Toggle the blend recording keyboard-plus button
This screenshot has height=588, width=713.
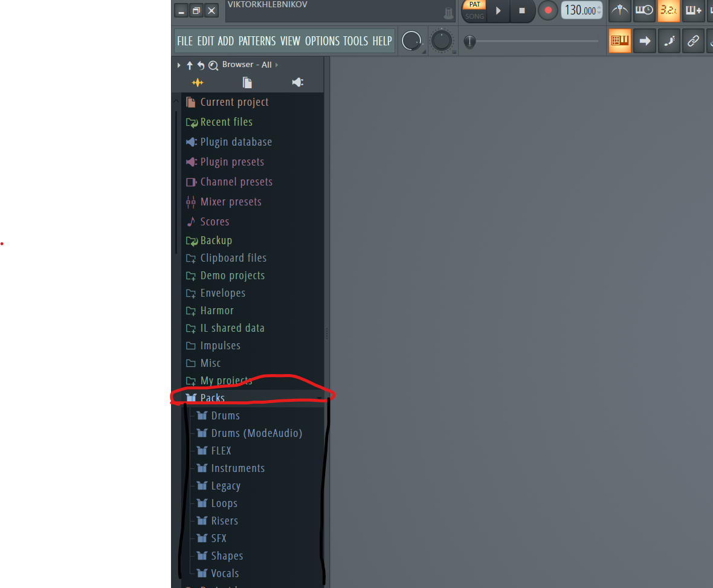point(694,10)
